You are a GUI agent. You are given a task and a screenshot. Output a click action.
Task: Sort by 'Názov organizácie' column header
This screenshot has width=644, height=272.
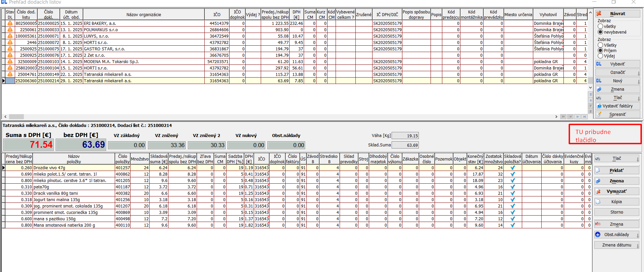pyautogui.click(x=144, y=15)
